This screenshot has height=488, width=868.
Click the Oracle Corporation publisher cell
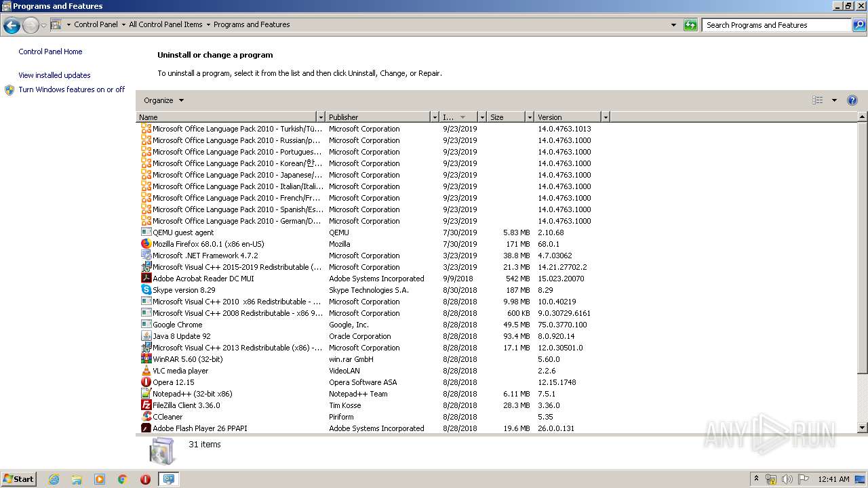click(x=359, y=336)
